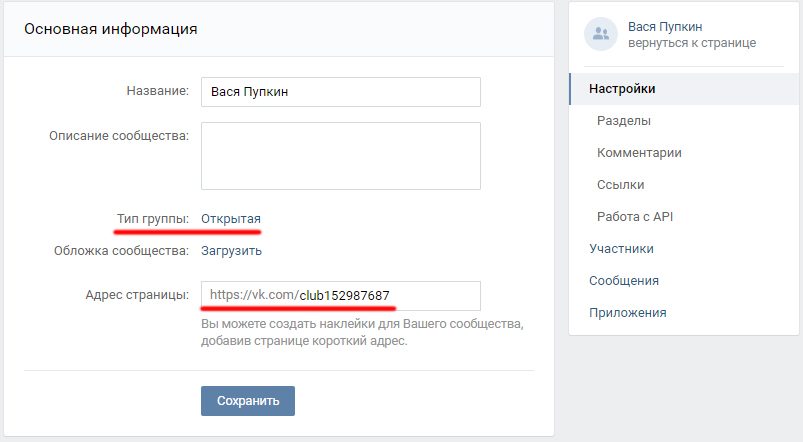Click the 'Тип группы:' label
The image size is (803, 442).
click(x=153, y=219)
